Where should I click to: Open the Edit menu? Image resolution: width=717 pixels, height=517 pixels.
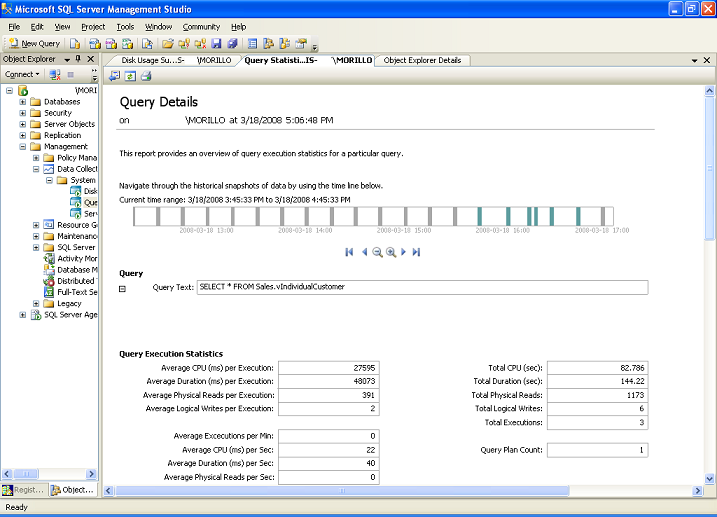click(x=37, y=27)
